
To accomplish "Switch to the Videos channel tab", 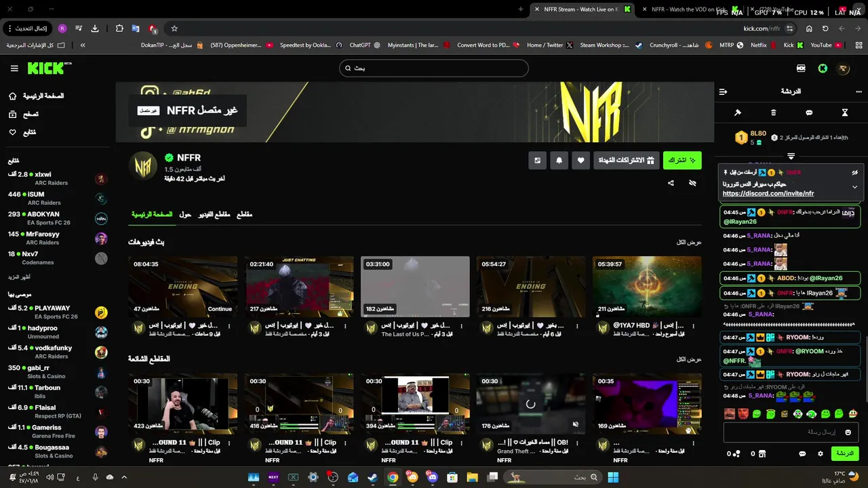I will coord(214,214).
